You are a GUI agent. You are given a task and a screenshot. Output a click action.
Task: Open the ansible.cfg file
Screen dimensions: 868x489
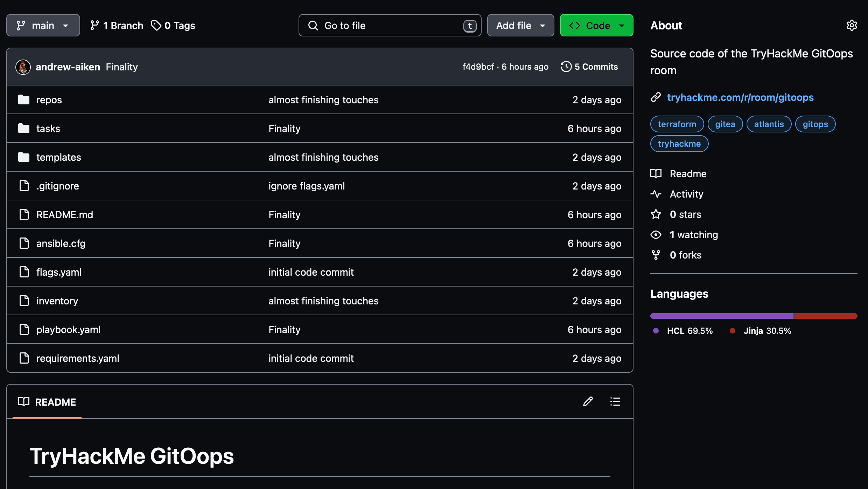click(x=61, y=243)
